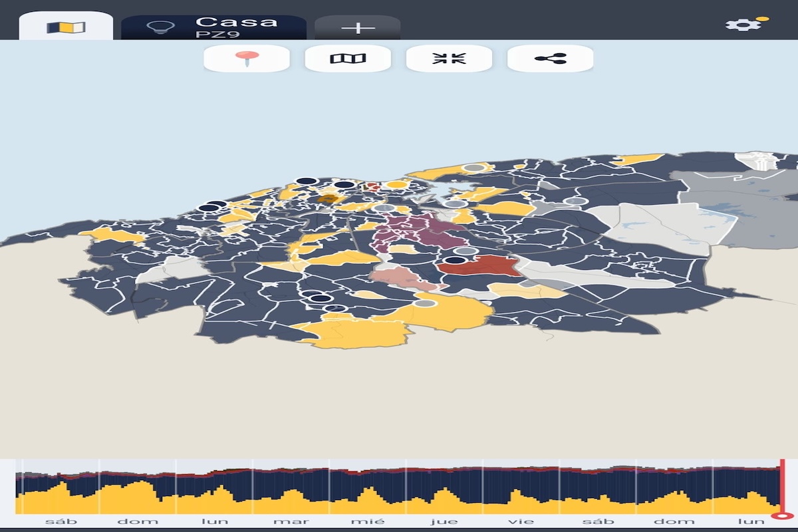Add a new tab with plus
The height and width of the screenshot is (532, 798).
[358, 28]
